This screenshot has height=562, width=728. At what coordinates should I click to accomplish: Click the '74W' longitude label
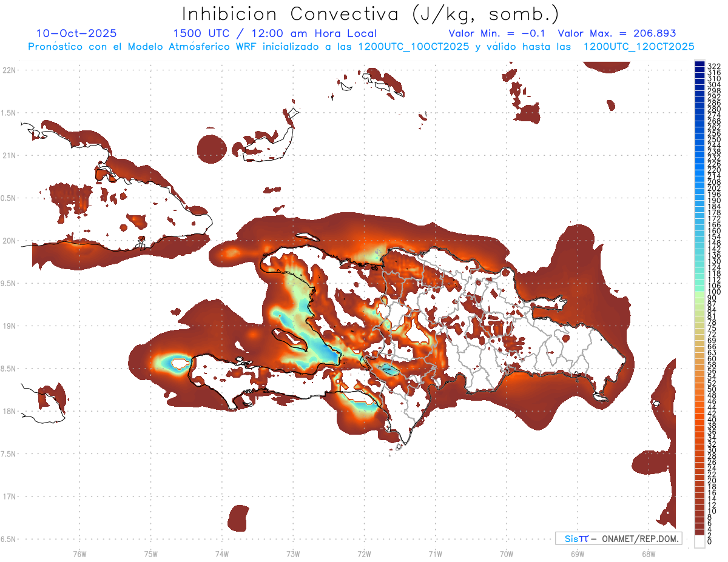coord(222,554)
